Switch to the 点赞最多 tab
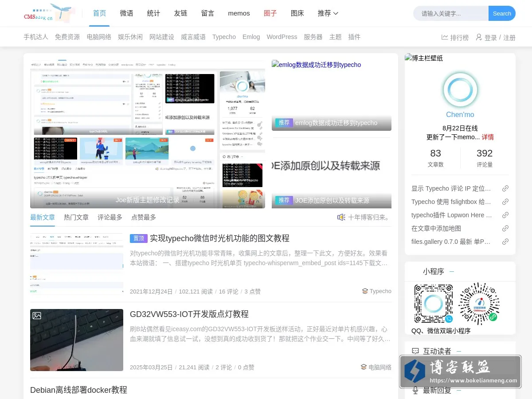Image resolution: width=532 pixels, height=399 pixels. point(144,217)
